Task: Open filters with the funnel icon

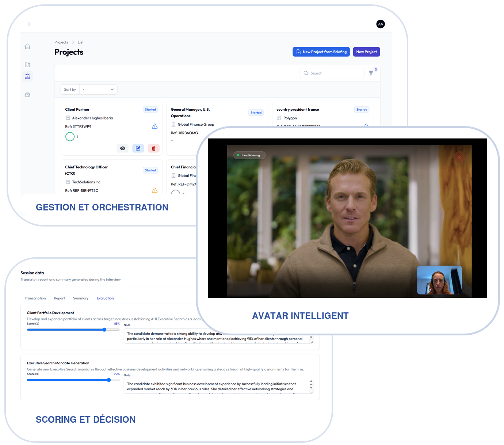Action: (x=371, y=73)
